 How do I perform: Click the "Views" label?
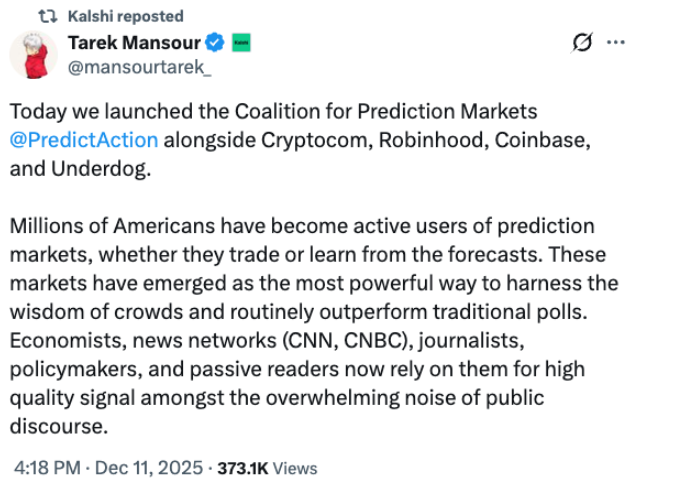pyautogui.click(x=294, y=468)
